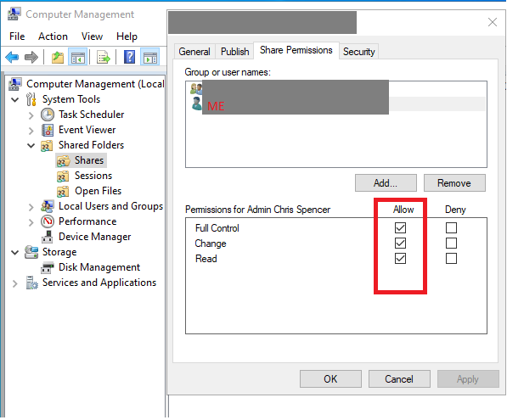
Task: Collapse the Storage node
Action: pyautogui.click(x=15, y=252)
